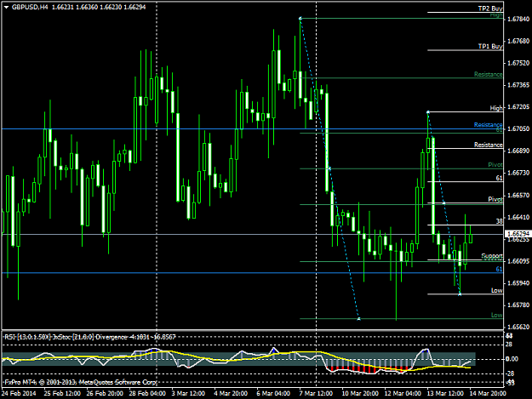Screen dimensions: 532x399
Task: Click the blue 'Resistance' label near 1.67050
Action: (488, 125)
